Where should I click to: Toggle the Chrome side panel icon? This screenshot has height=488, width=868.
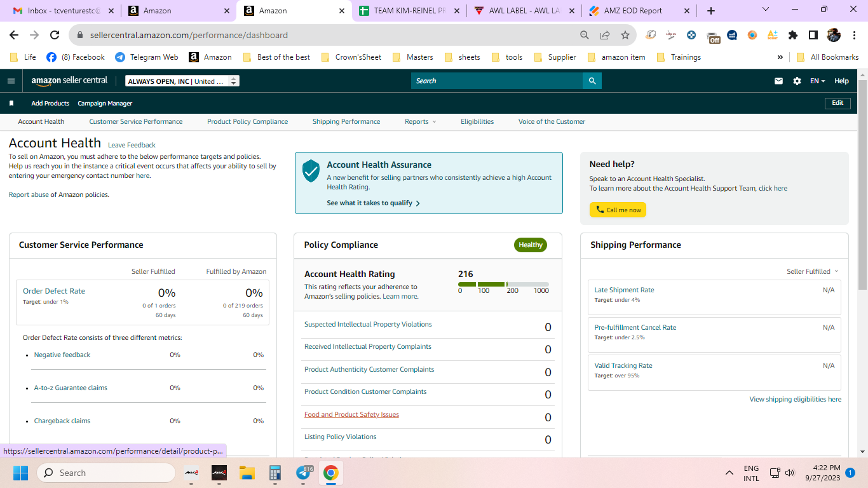(x=813, y=35)
